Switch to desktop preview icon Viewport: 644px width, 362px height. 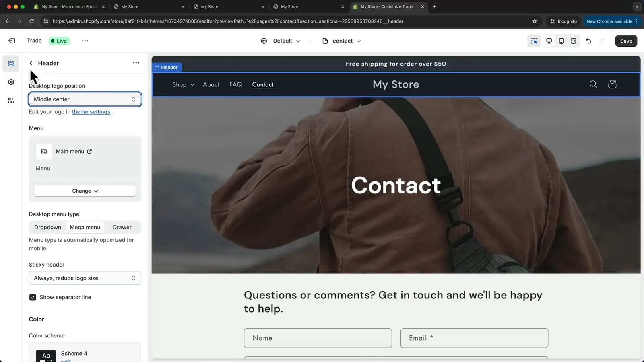(549, 41)
